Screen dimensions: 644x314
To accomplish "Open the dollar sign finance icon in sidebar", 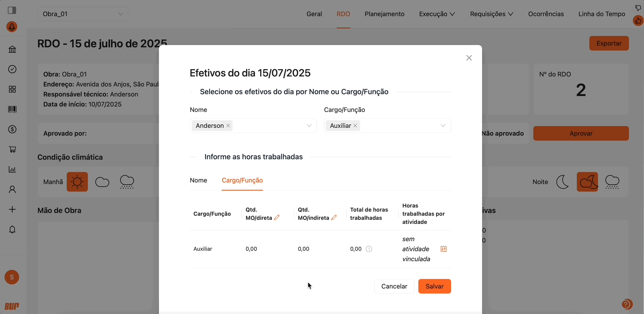I will (x=12, y=129).
